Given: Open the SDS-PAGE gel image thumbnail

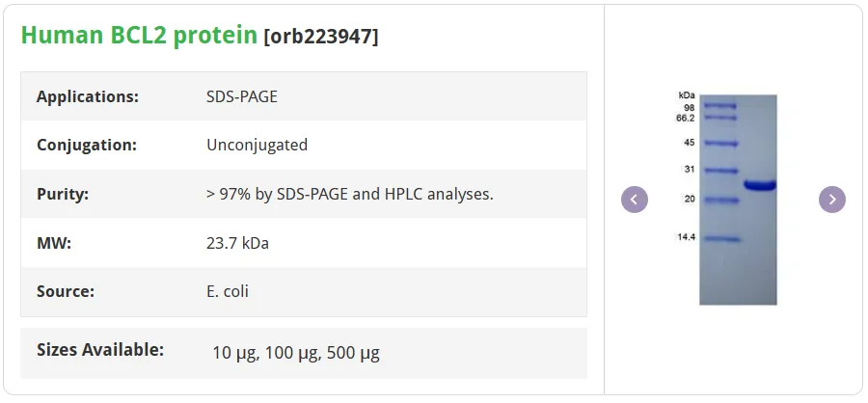Looking at the screenshot, I should coord(727,200).
